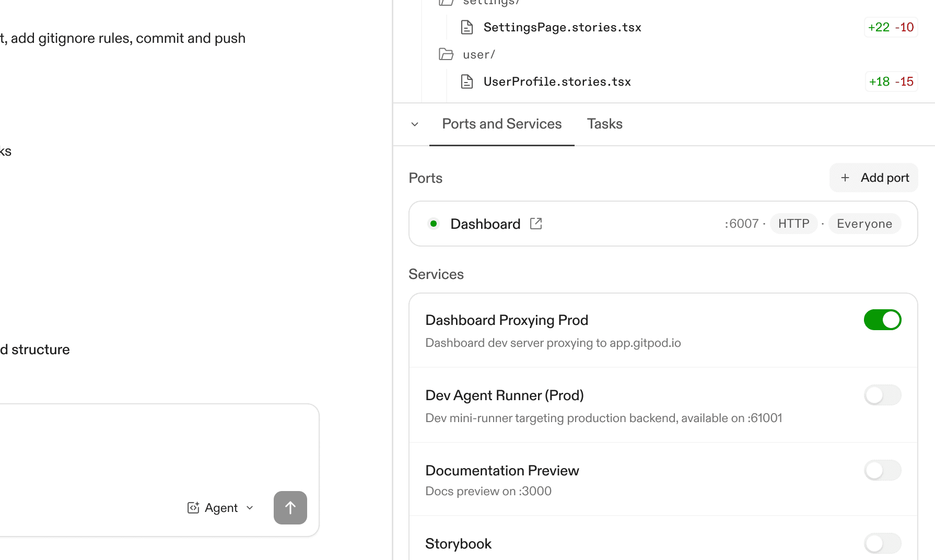Enable Dev Agent Runner (Prod)
This screenshot has width=935, height=560.
pos(883,395)
